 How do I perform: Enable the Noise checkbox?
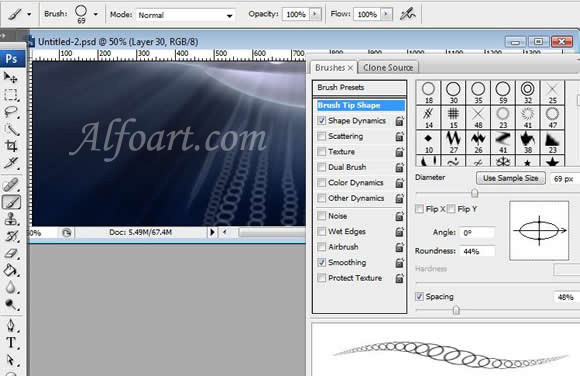321,216
